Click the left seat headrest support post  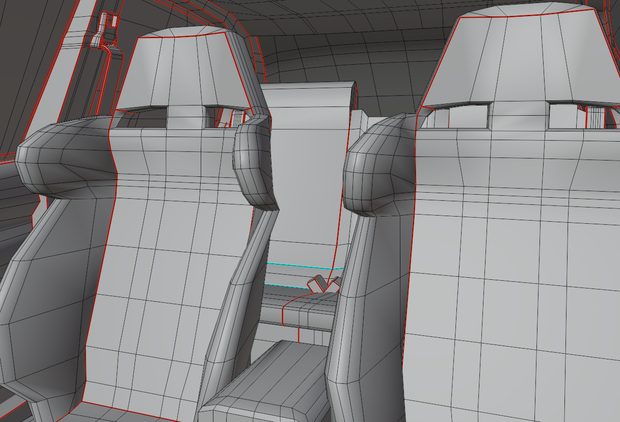pyautogui.click(x=186, y=117)
